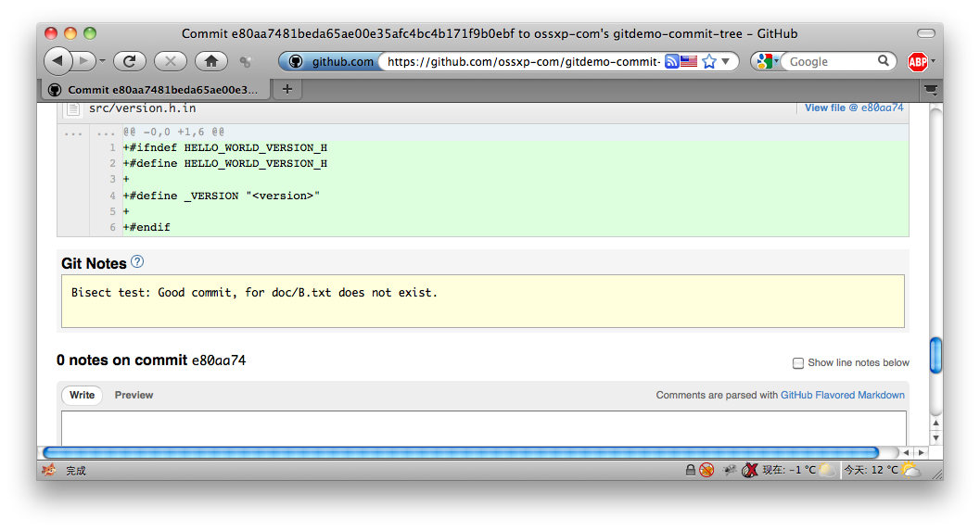Reload the page with the Refresh button
980x531 pixels.
tap(130, 61)
